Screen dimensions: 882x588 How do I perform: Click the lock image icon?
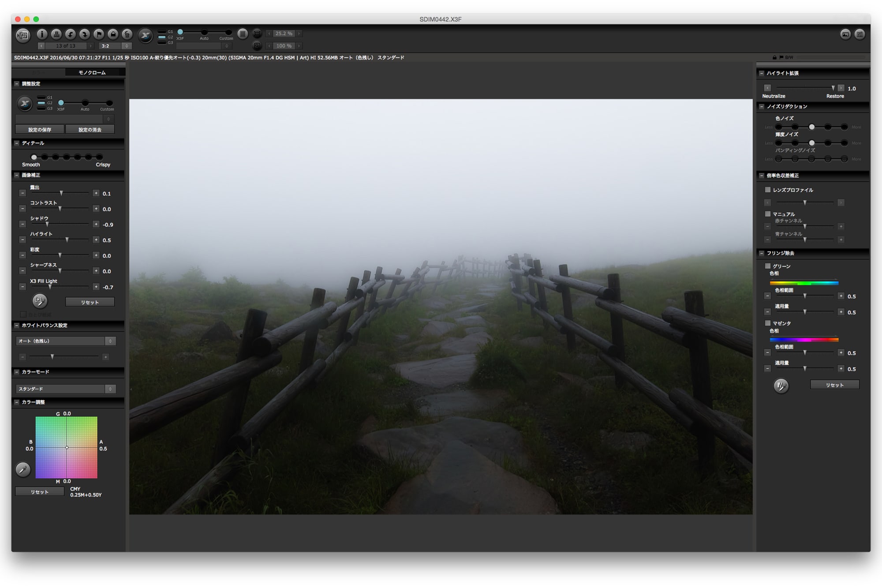point(113,34)
